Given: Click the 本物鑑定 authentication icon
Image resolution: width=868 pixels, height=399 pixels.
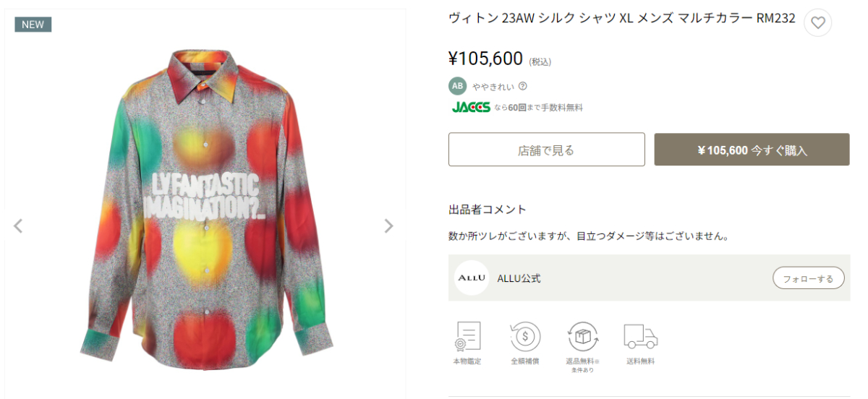Looking at the screenshot, I should [x=467, y=337].
